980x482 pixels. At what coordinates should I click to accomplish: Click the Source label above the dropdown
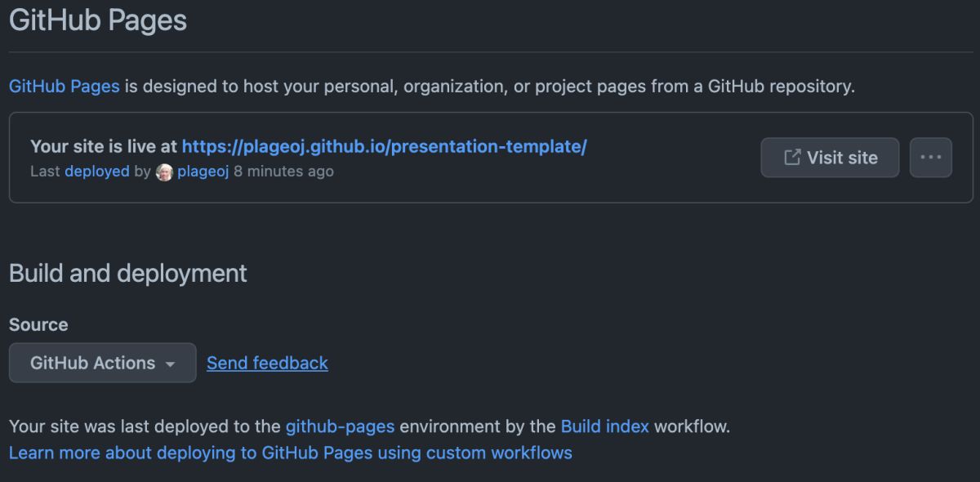[x=38, y=324]
